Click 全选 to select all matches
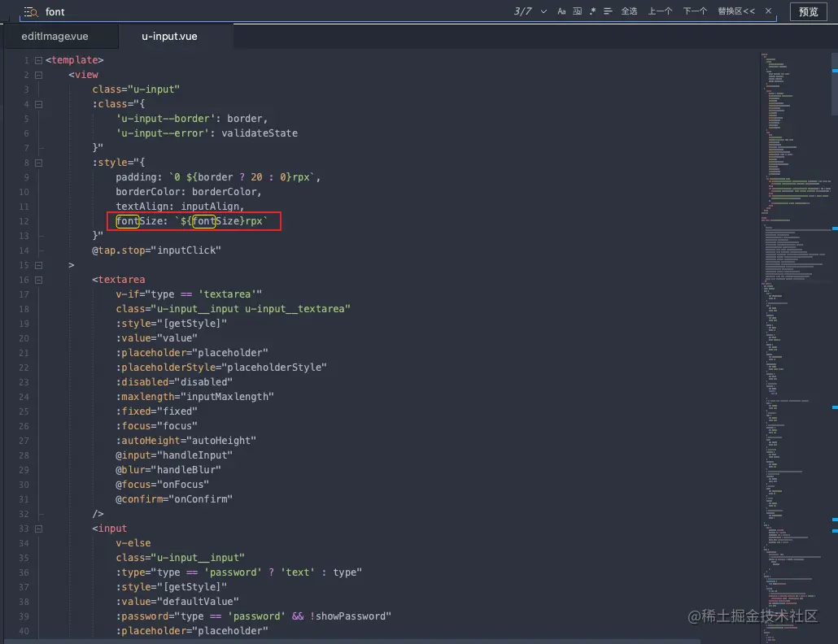Screen dimensions: 838x644 pyautogui.click(x=629, y=11)
